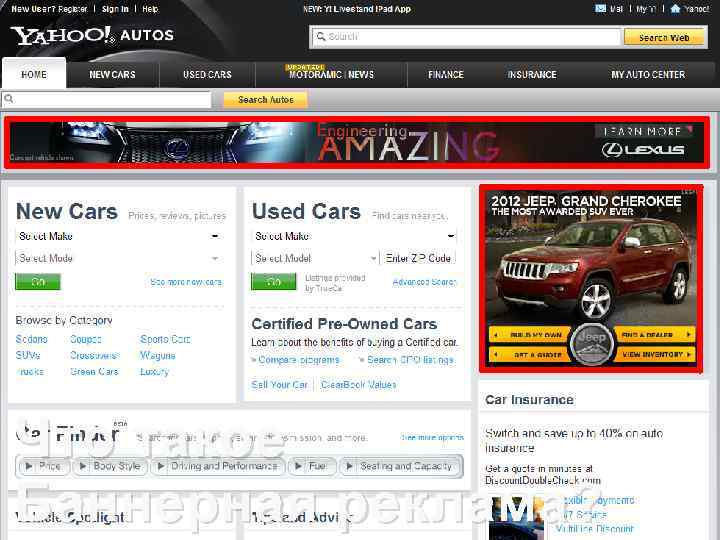Open the Y! Livestand iPad App link
Image resolution: width=720 pixels, height=540 pixels.
tap(357, 9)
